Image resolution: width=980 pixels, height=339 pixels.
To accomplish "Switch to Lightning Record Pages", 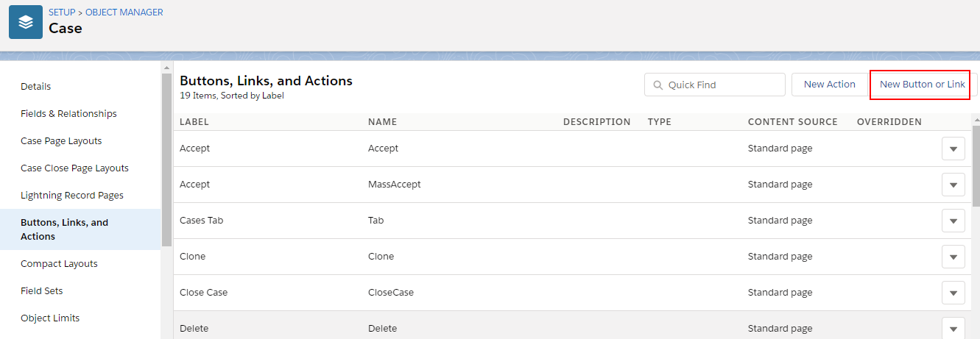I will click(x=72, y=196).
